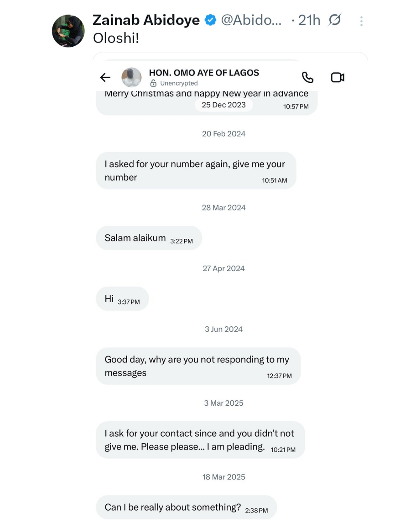This screenshot has height=525, width=420.
Task: Click the Unencrypted lock icon
Action: tap(154, 83)
